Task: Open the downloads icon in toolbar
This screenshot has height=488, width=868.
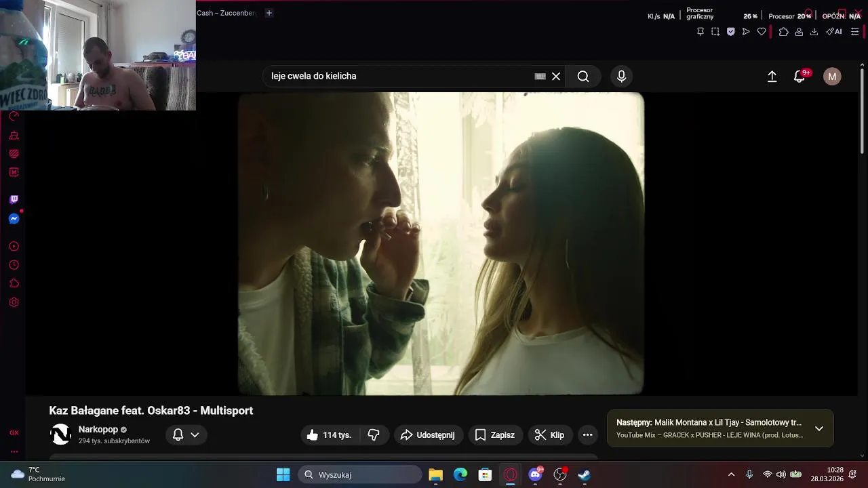Action: 814,31
